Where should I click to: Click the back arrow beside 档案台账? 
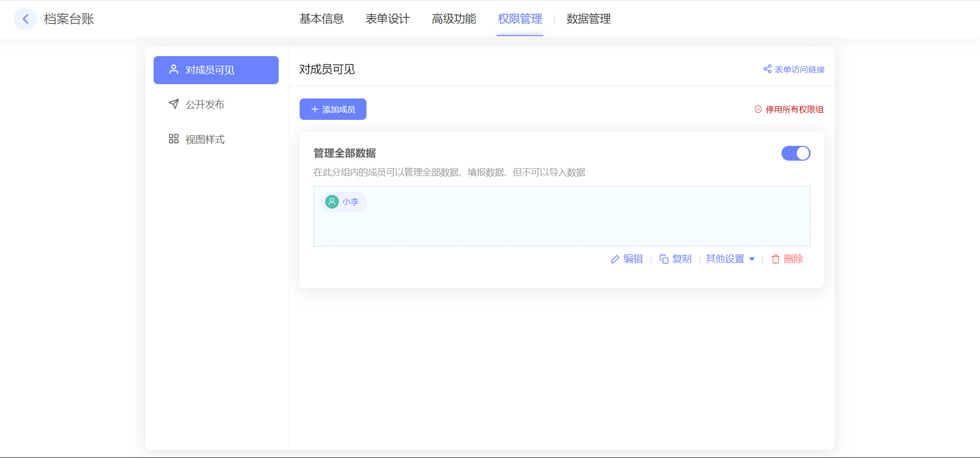(x=26, y=19)
